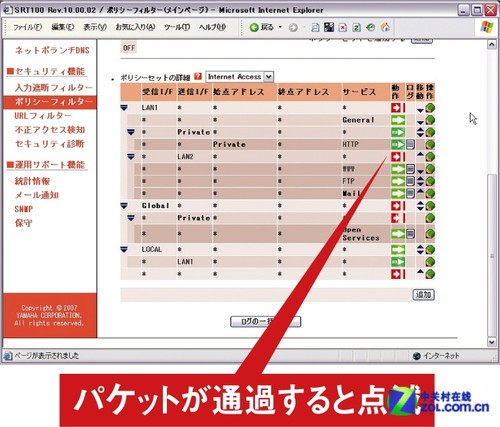This screenshot has height=427, width=500.
Task: Click the pass action icon in HTTP row
Action: (398, 144)
